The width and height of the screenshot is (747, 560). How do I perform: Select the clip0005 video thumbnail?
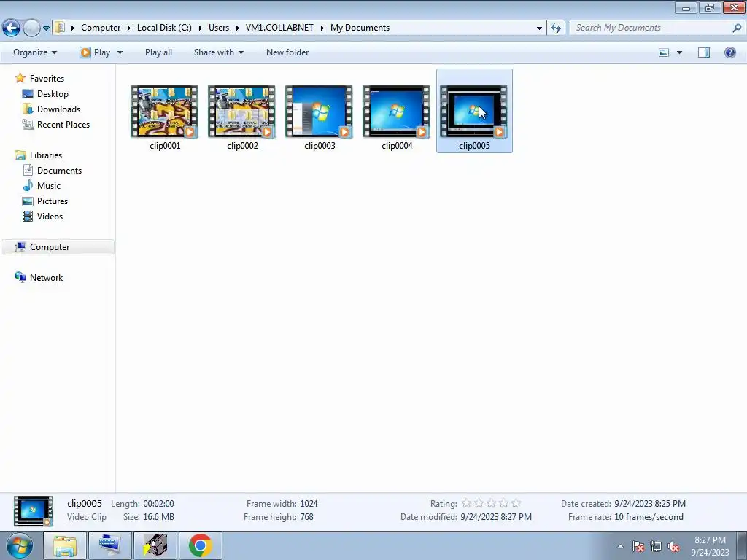pyautogui.click(x=473, y=112)
